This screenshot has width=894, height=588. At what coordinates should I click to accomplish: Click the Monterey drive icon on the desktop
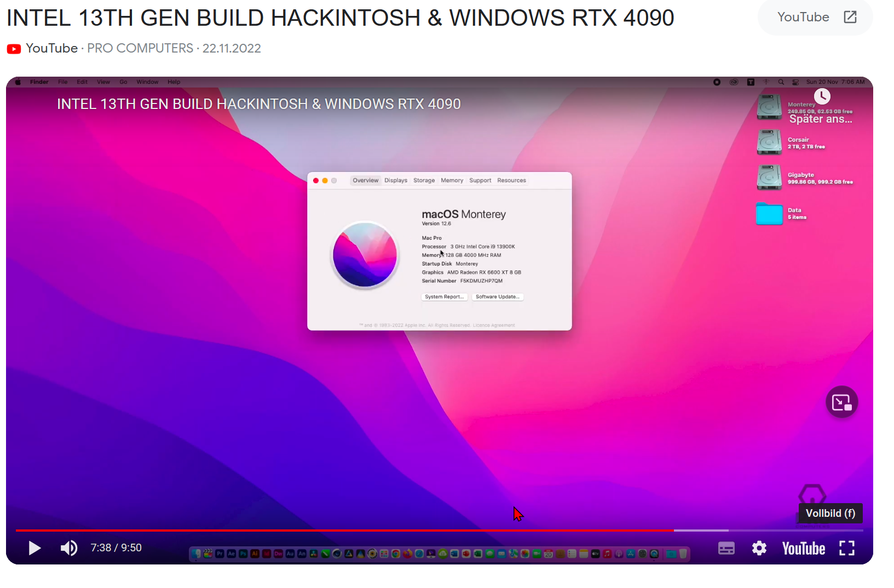click(x=769, y=107)
